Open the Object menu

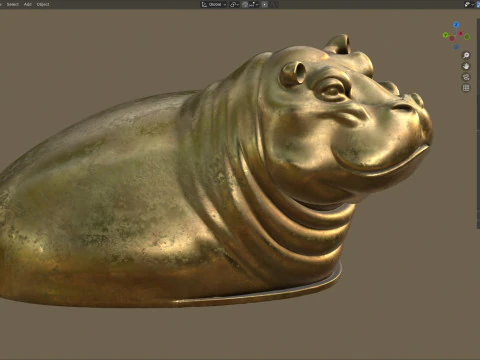point(43,4)
